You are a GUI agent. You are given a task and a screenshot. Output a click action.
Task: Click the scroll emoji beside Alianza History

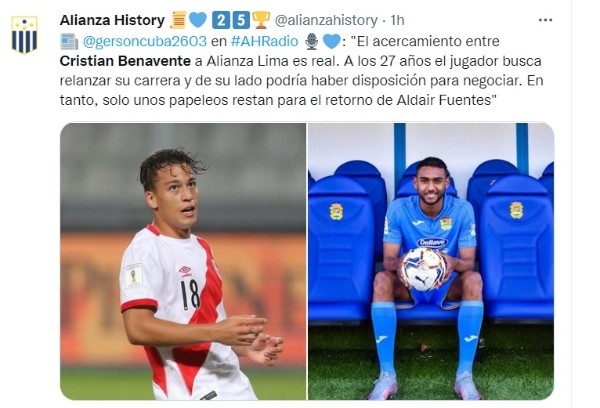[178, 20]
